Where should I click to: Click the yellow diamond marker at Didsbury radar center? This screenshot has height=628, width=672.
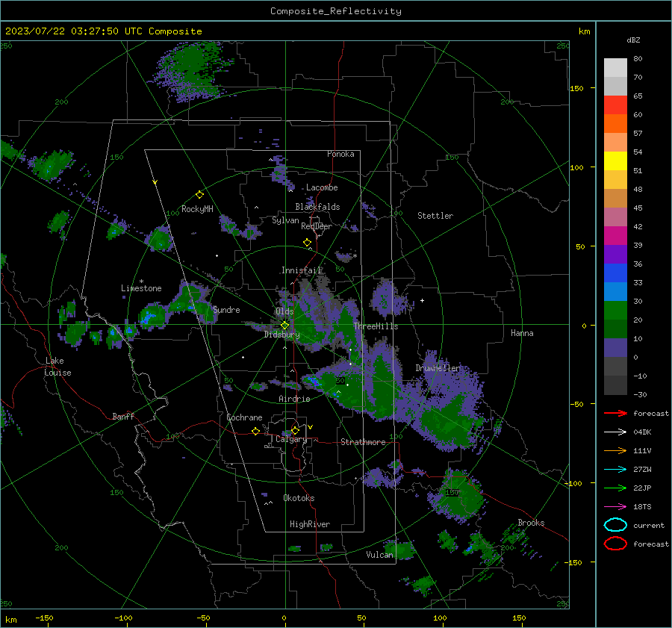click(x=284, y=326)
